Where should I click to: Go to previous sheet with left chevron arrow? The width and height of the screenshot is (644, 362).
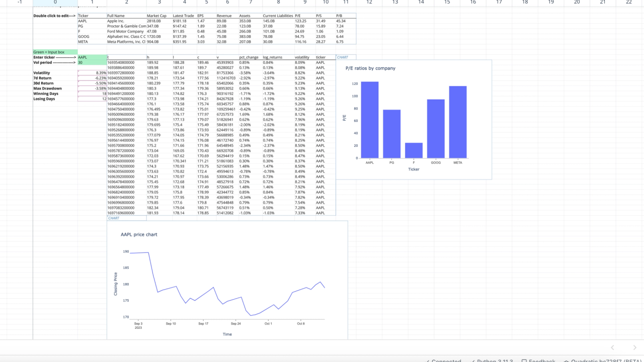[x=612, y=347]
